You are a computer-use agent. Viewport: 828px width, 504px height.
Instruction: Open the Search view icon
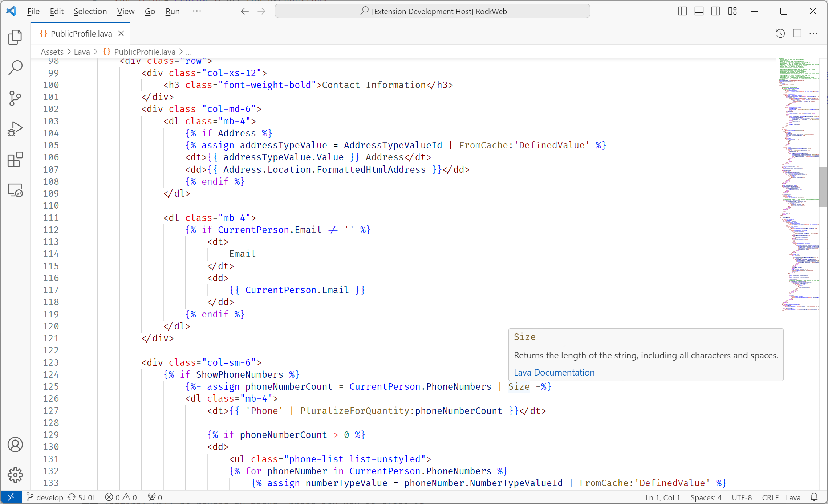[15, 67]
